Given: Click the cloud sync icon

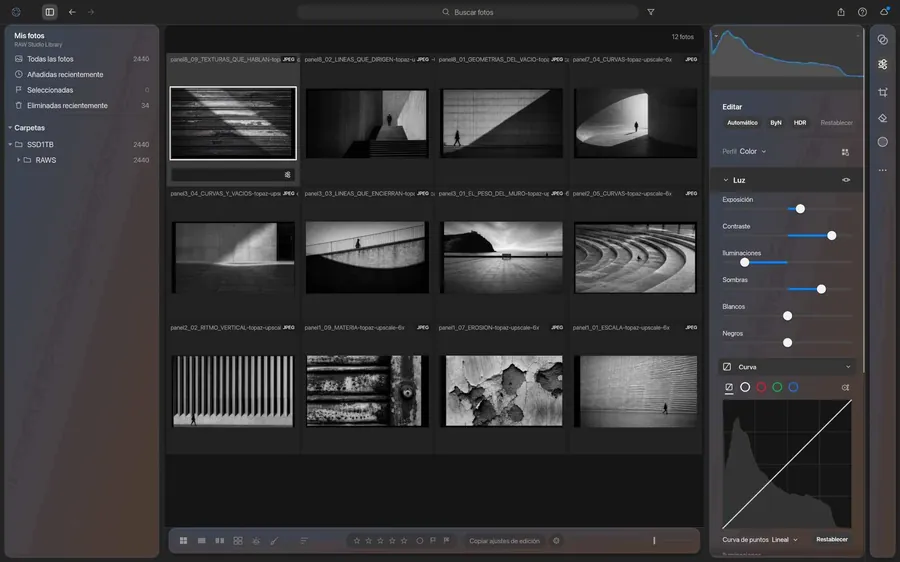Looking at the screenshot, I should coord(885,11).
